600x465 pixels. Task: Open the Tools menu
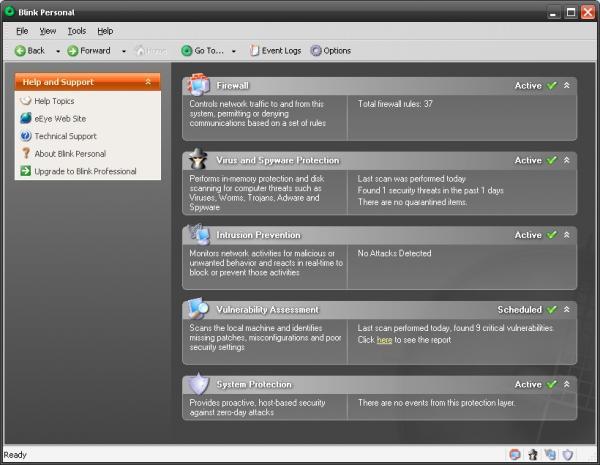[x=77, y=31]
